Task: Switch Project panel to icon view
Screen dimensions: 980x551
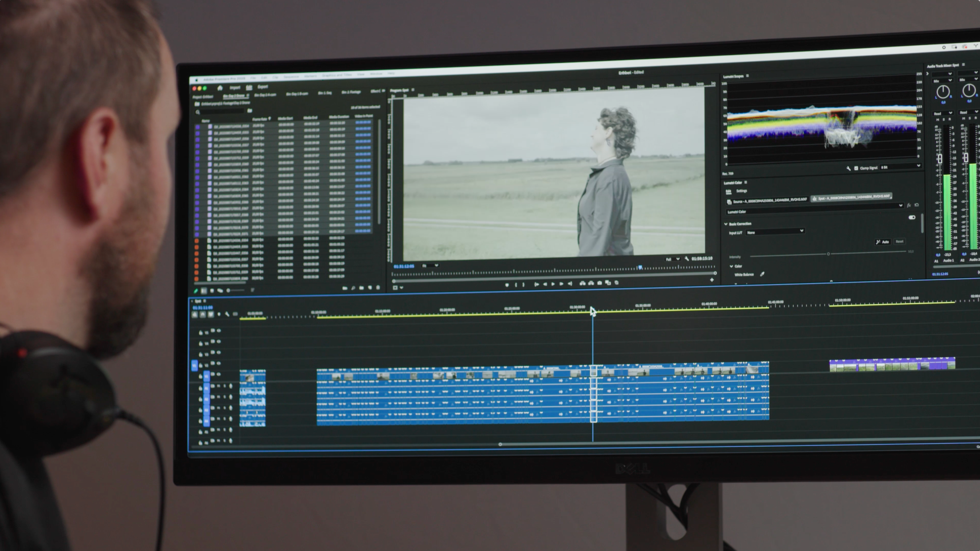Action: click(212, 291)
